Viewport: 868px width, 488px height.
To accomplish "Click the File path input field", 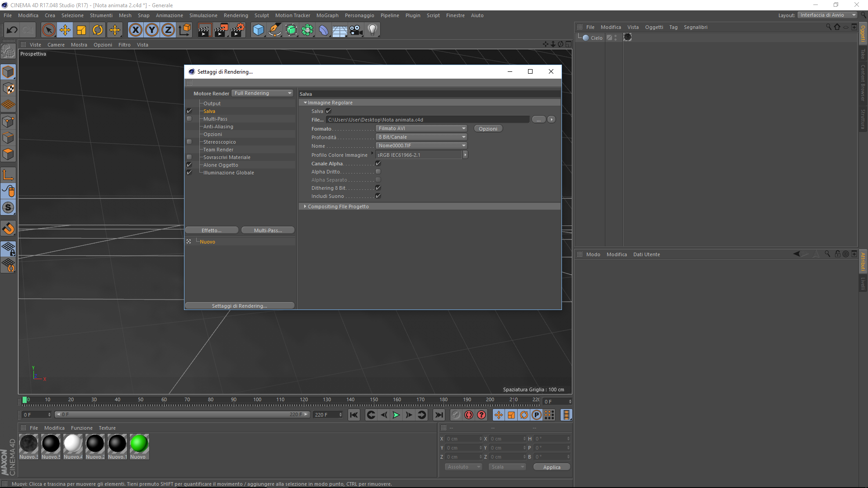I will (427, 120).
